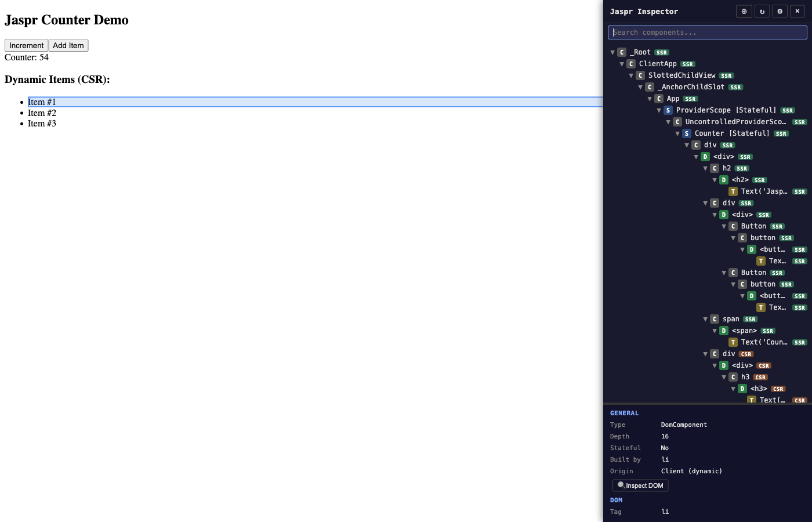This screenshot has height=522, width=812.
Task: Collapse the UncontrolledProviderSco… node
Action: point(668,122)
